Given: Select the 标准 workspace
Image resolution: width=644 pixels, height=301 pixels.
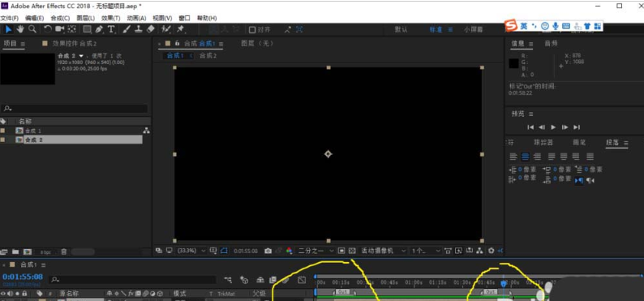Looking at the screenshot, I should tap(436, 29).
